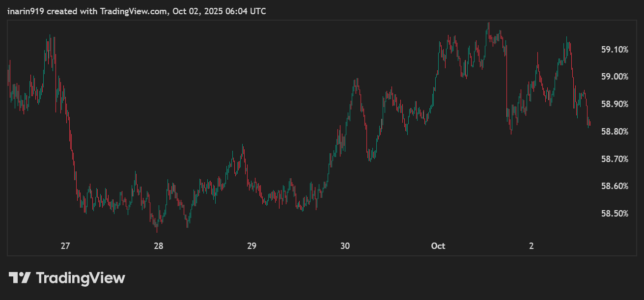Click the TradingView logo icon
644x300 pixels.
20,278
